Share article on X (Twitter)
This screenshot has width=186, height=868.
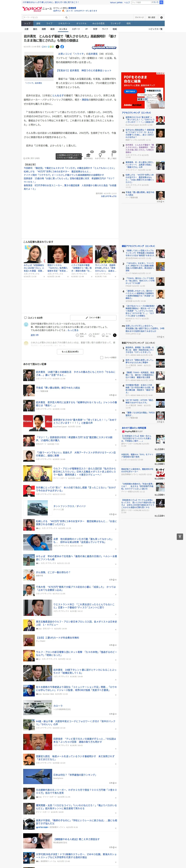click(57, 47)
